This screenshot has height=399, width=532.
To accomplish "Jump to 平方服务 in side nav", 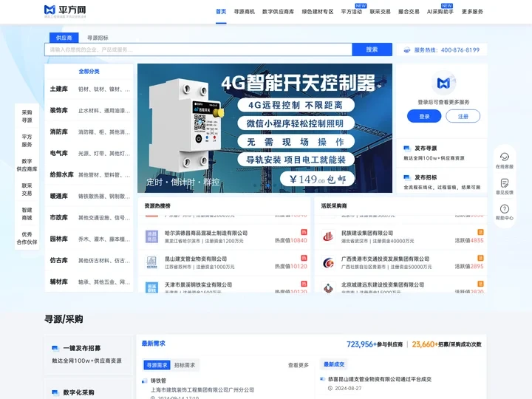I will point(27,140).
